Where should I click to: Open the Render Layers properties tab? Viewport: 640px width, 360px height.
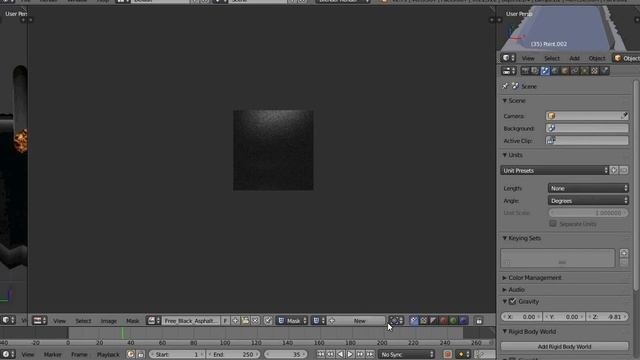535,71
